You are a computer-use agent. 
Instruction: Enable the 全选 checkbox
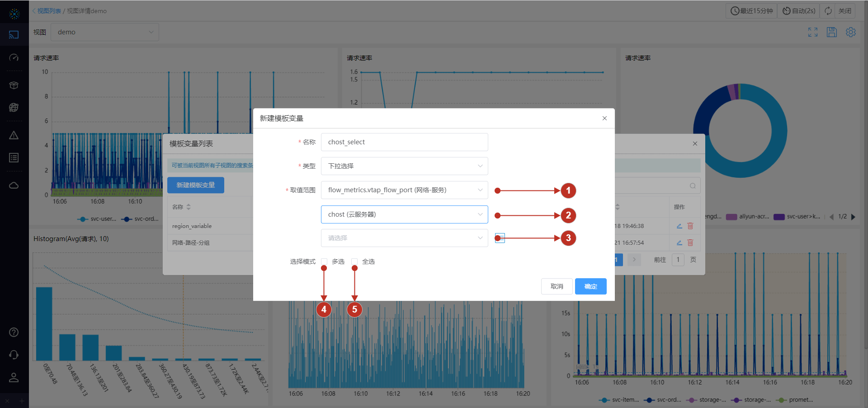[354, 261]
